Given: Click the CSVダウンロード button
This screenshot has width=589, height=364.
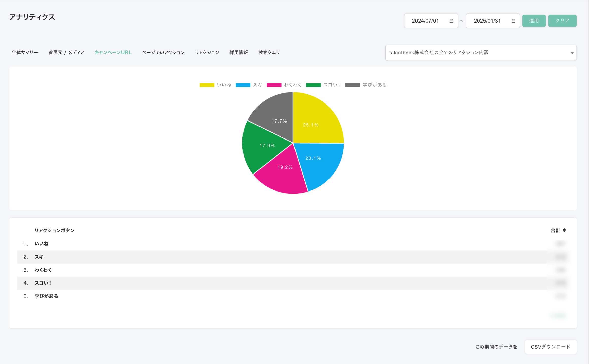Looking at the screenshot, I should point(550,346).
